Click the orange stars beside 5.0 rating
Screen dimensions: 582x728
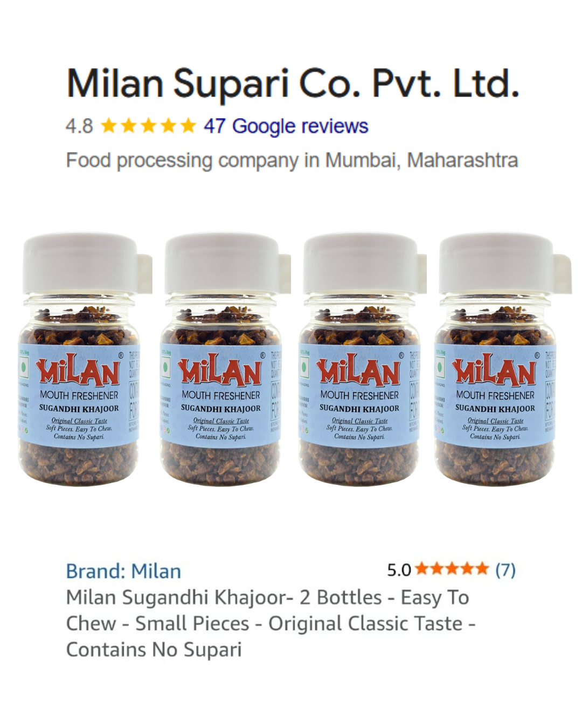[x=452, y=569]
